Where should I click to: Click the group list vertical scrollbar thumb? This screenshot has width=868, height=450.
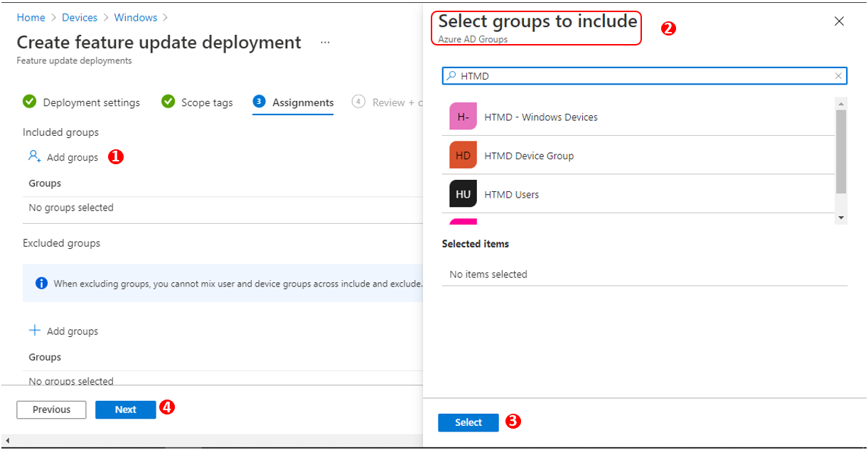842,151
